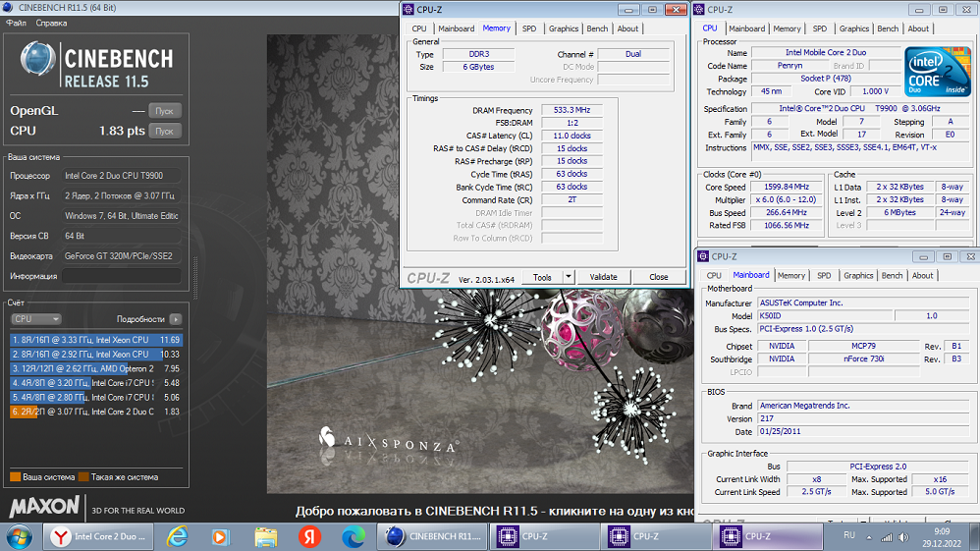Click Core Speed value 1599.84 MHz

point(787,187)
